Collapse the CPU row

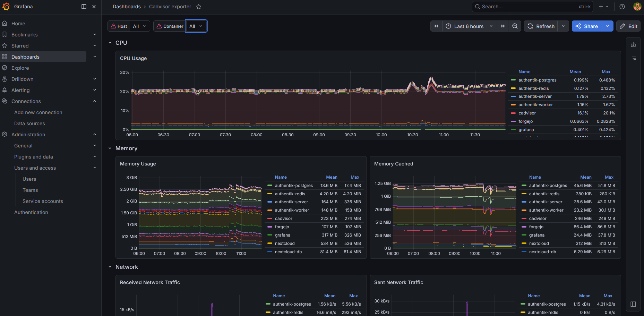110,43
